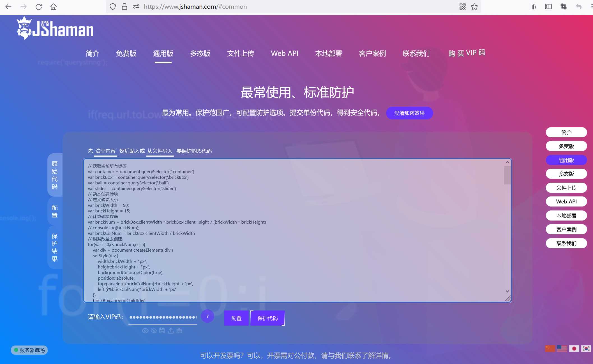593x364 pixels.
Task: Click the 服务器流畅 status badge
Action: click(29, 350)
